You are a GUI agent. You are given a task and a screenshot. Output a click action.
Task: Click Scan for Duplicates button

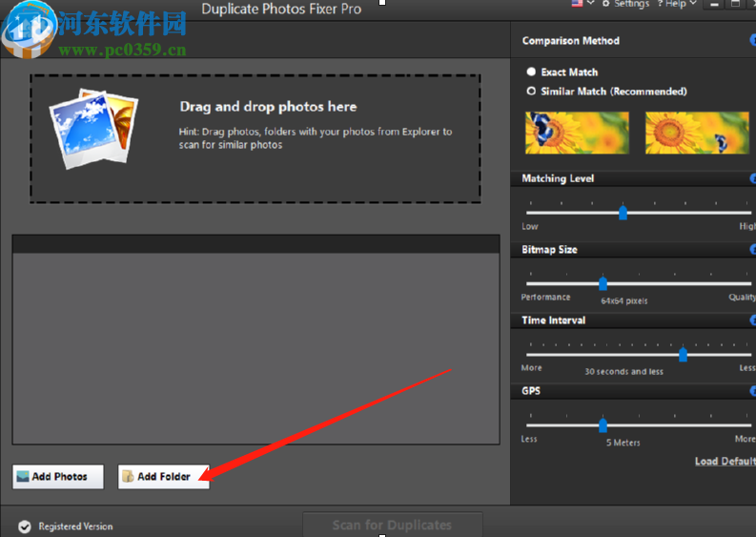coord(393,525)
